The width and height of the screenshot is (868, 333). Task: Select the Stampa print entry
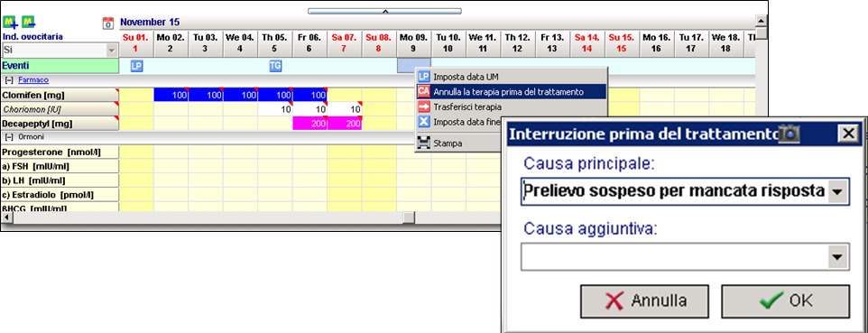coord(448,143)
